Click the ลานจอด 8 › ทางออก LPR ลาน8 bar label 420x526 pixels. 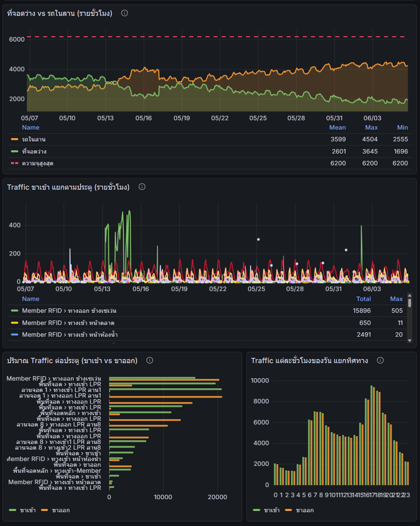59,424
